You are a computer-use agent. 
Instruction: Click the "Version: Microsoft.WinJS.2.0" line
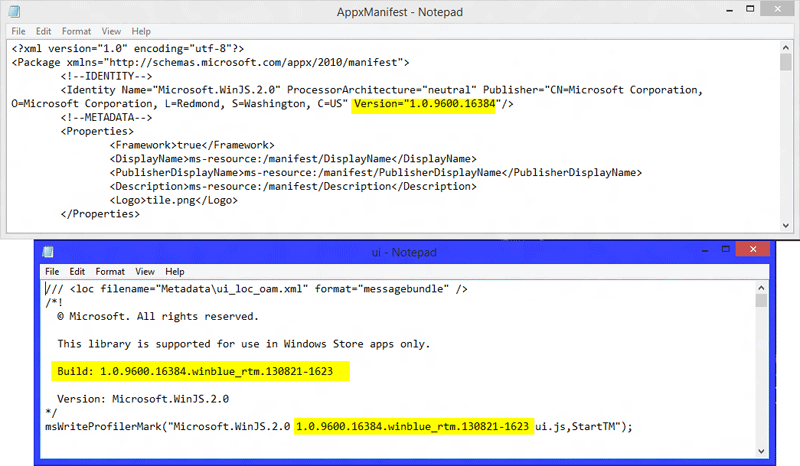(x=143, y=399)
